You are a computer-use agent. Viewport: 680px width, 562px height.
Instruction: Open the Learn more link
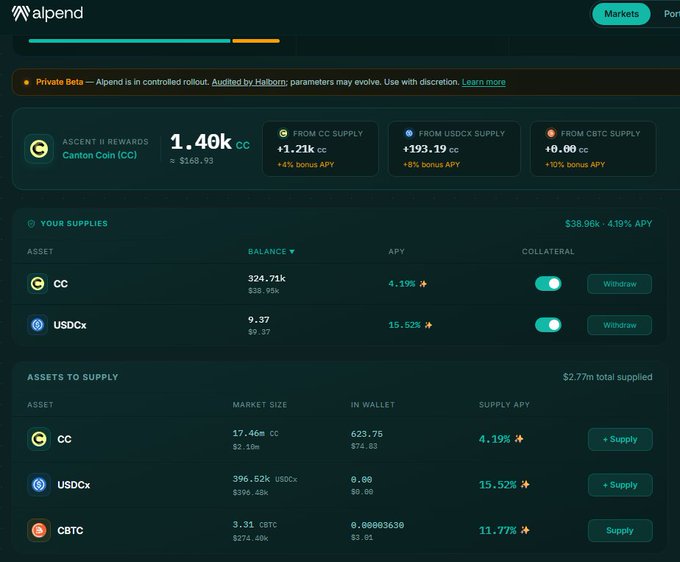[484, 82]
